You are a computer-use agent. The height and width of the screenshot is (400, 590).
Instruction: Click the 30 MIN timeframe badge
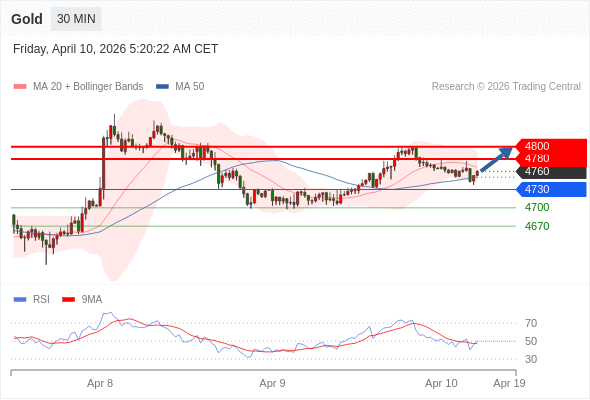pyautogui.click(x=76, y=19)
